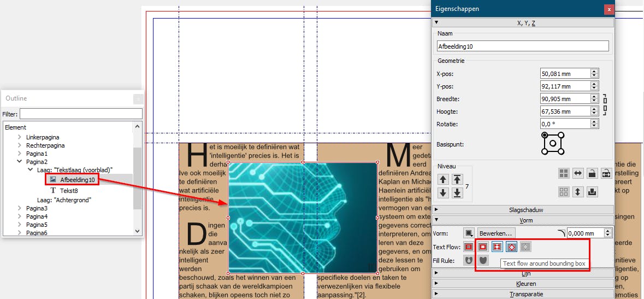Select the even-odd fill rule icon
The height and width of the screenshot is (299, 644).
(469, 260)
